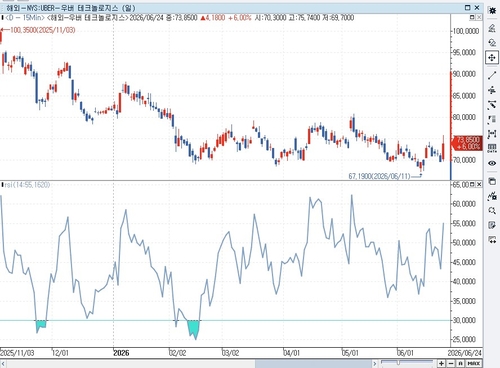Click the scrollbar left arrow

(x=4, y=363)
